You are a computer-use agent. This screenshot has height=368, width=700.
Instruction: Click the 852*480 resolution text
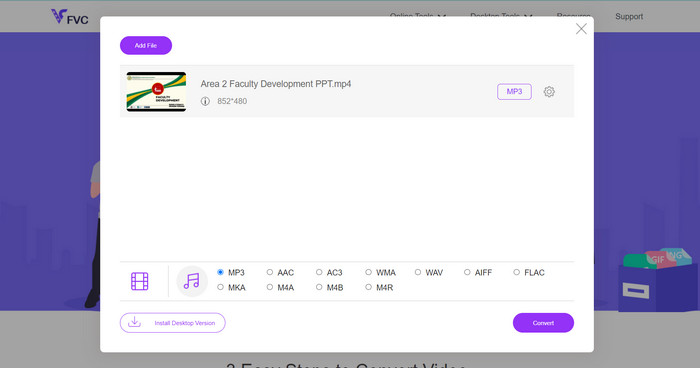pyautogui.click(x=232, y=101)
